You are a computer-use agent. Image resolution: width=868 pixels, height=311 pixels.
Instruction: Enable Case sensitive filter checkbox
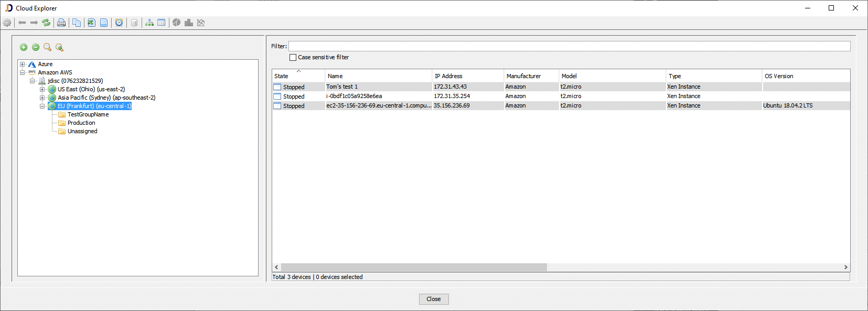[x=293, y=57]
